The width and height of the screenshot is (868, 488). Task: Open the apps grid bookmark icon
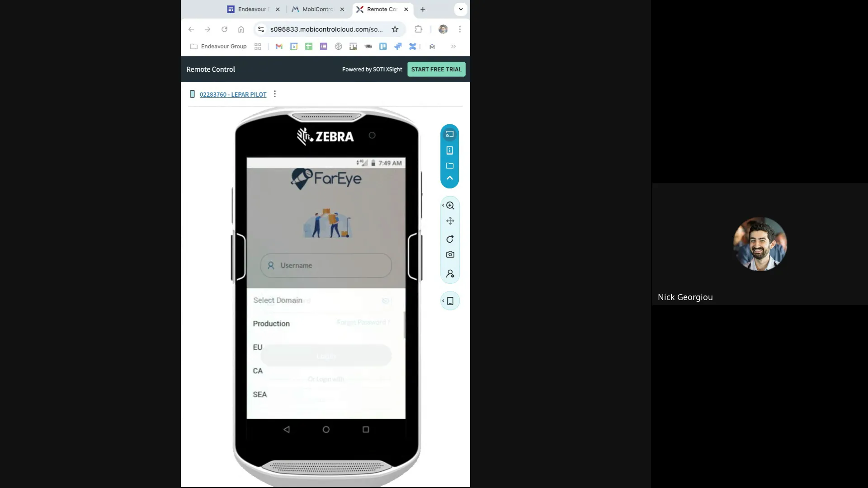(x=258, y=47)
